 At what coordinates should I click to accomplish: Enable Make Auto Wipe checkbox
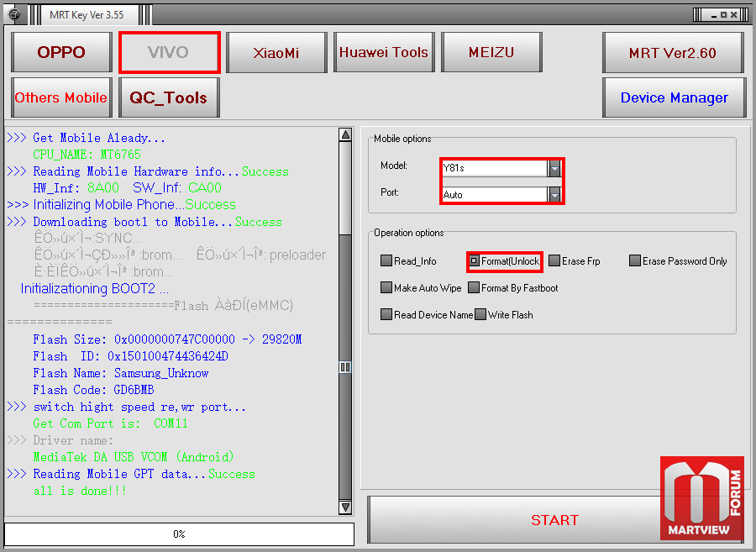[x=386, y=288]
